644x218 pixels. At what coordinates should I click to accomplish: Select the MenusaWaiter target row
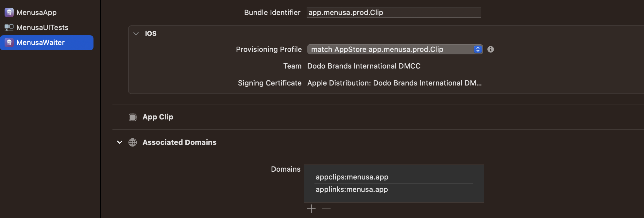click(x=47, y=42)
